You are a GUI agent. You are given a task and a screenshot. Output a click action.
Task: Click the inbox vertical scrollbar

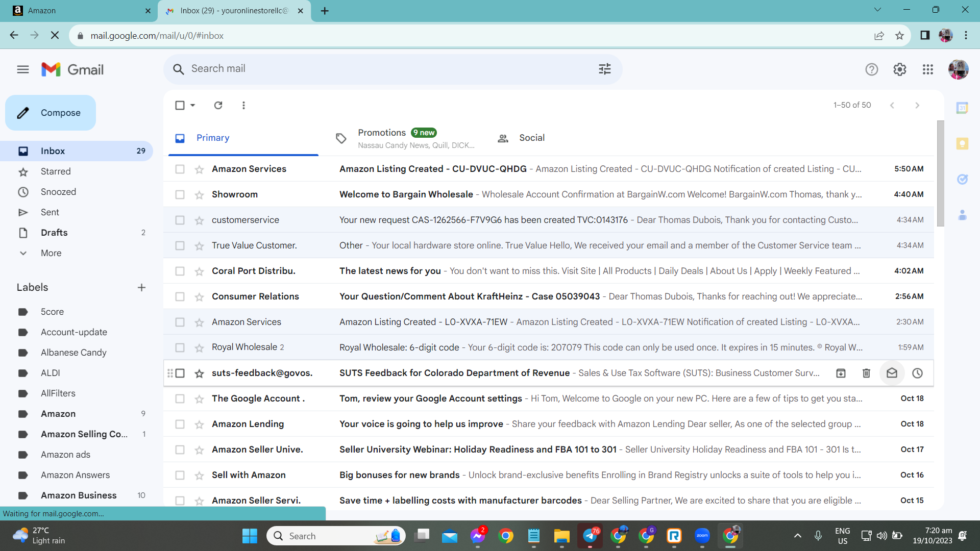coord(941,173)
